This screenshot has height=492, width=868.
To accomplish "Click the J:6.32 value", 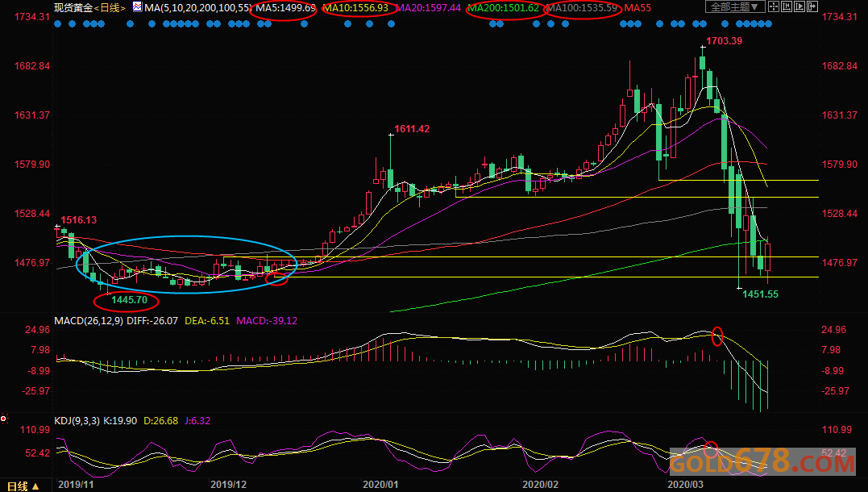I will (197, 421).
